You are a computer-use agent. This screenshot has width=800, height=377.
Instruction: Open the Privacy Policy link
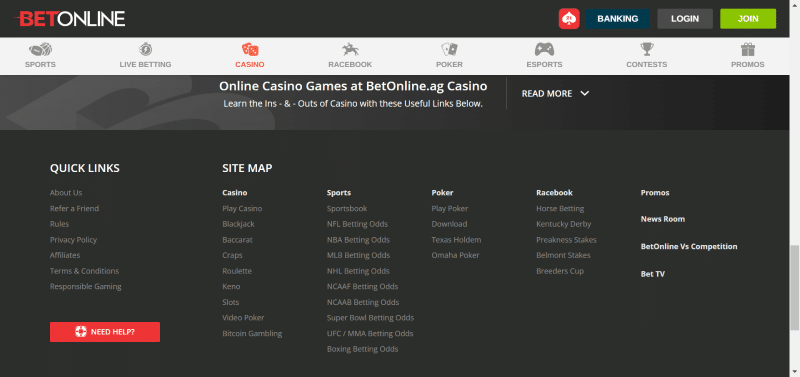(x=73, y=240)
